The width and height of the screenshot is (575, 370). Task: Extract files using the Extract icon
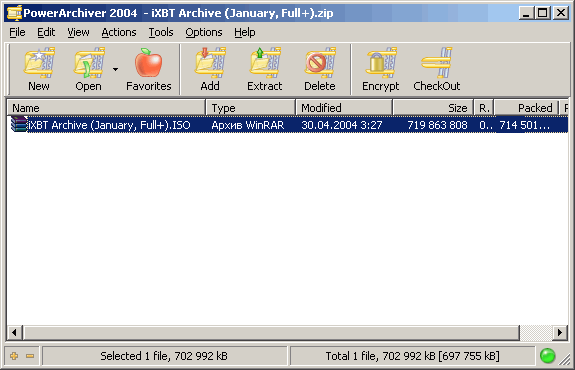pyautogui.click(x=264, y=69)
